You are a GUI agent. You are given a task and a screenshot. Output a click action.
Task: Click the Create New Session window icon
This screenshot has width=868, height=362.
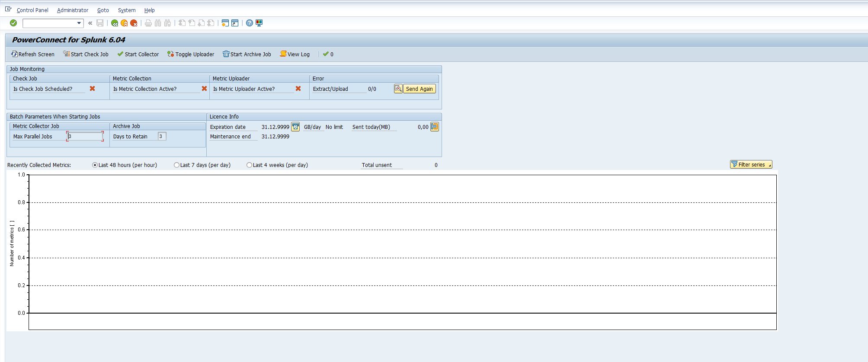pyautogui.click(x=225, y=23)
